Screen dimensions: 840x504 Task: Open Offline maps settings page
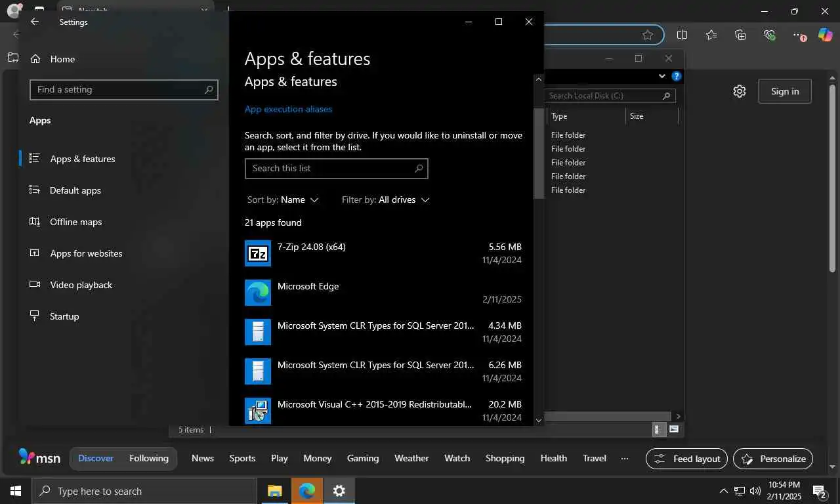coord(66,222)
